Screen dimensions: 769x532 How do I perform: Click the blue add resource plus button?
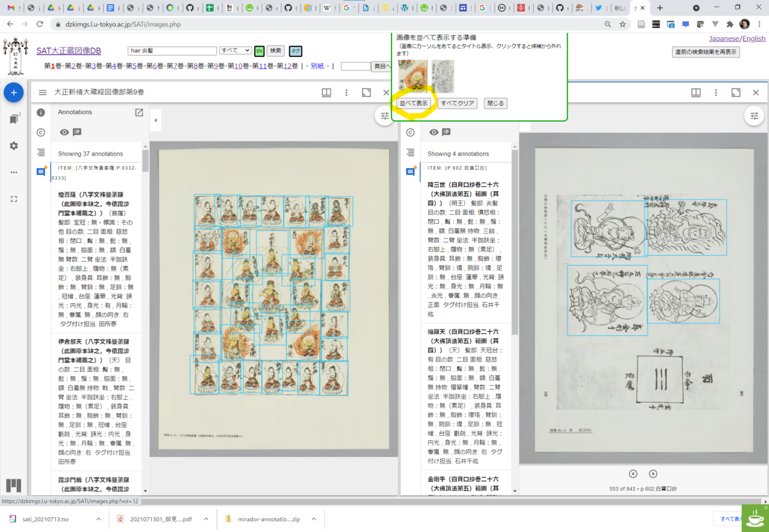click(x=14, y=92)
